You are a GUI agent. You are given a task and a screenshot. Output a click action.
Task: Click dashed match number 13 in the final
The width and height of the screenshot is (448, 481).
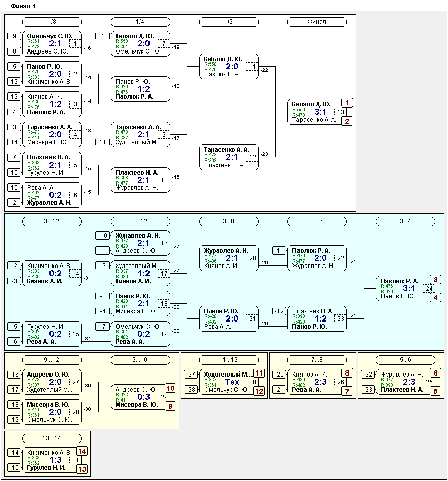tap(340, 112)
